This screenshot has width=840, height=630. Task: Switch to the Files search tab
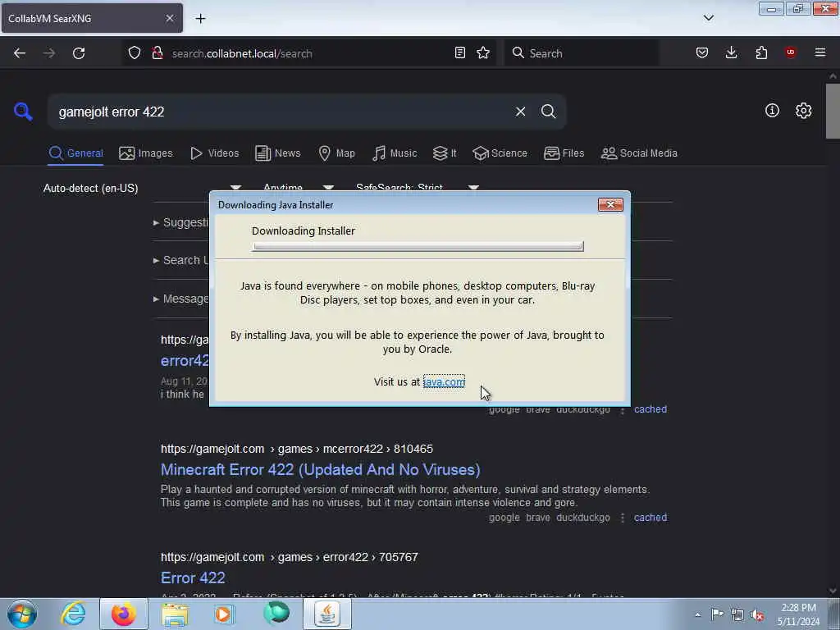click(564, 153)
